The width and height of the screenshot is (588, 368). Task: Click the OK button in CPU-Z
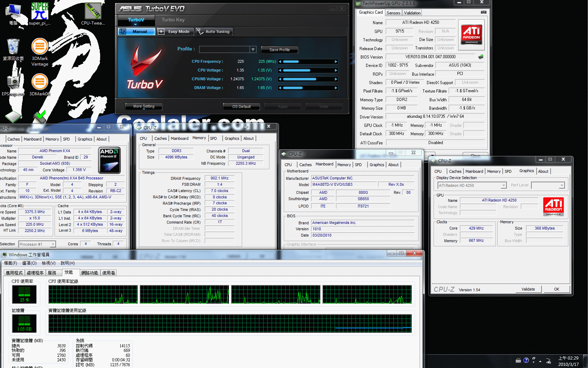(x=556, y=289)
